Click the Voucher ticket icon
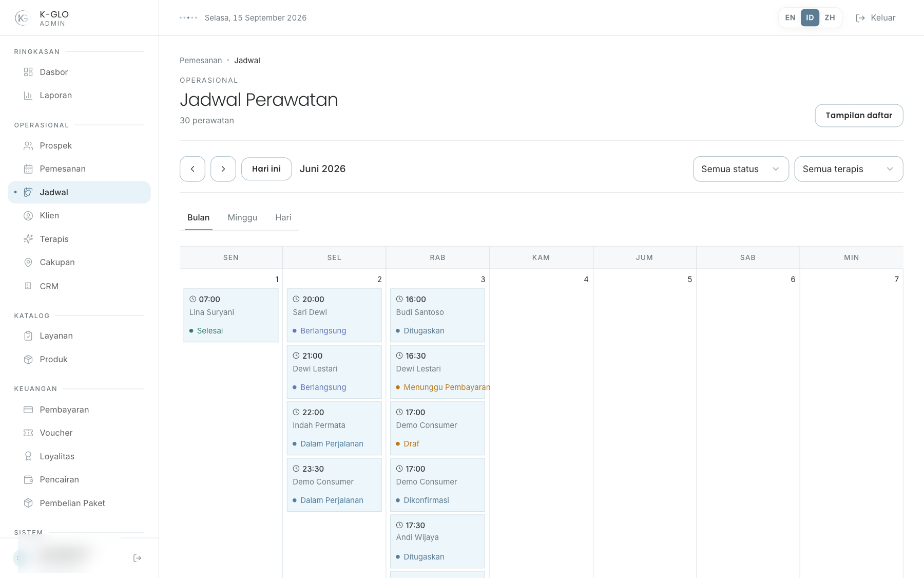The image size is (924, 578). (x=28, y=433)
